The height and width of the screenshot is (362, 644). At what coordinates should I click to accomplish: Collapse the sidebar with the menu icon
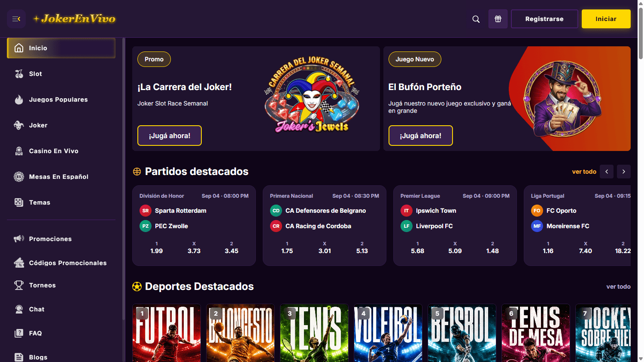pos(16,19)
